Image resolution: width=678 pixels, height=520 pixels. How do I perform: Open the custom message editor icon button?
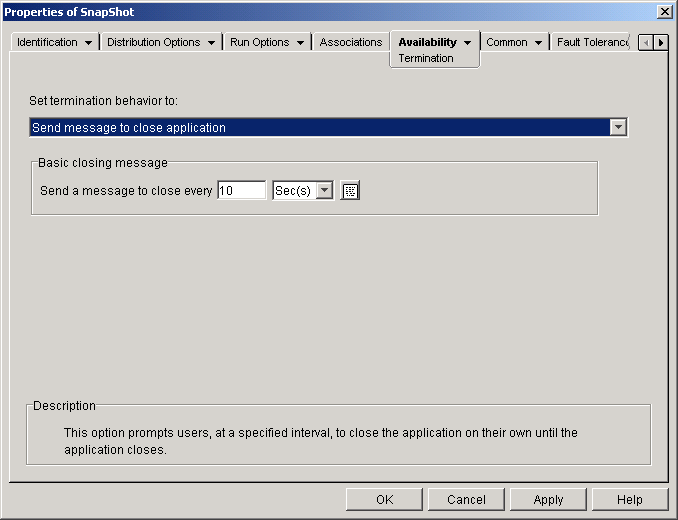pyautogui.click(x=350, y=191)
